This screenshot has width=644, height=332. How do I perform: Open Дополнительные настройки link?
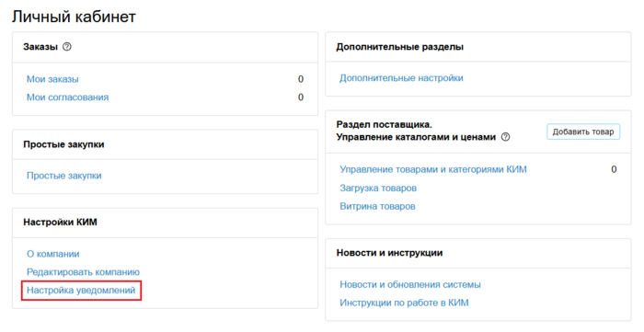click(x=401, y=78)
